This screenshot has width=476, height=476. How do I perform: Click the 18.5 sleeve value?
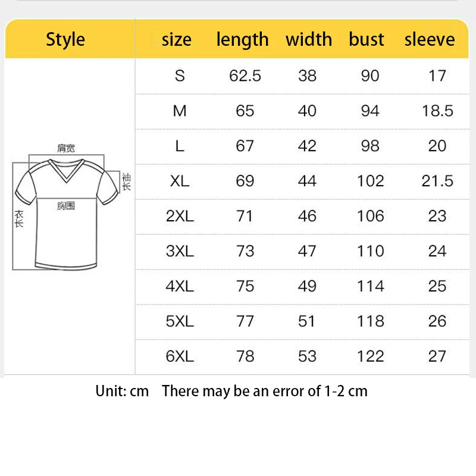437,111
